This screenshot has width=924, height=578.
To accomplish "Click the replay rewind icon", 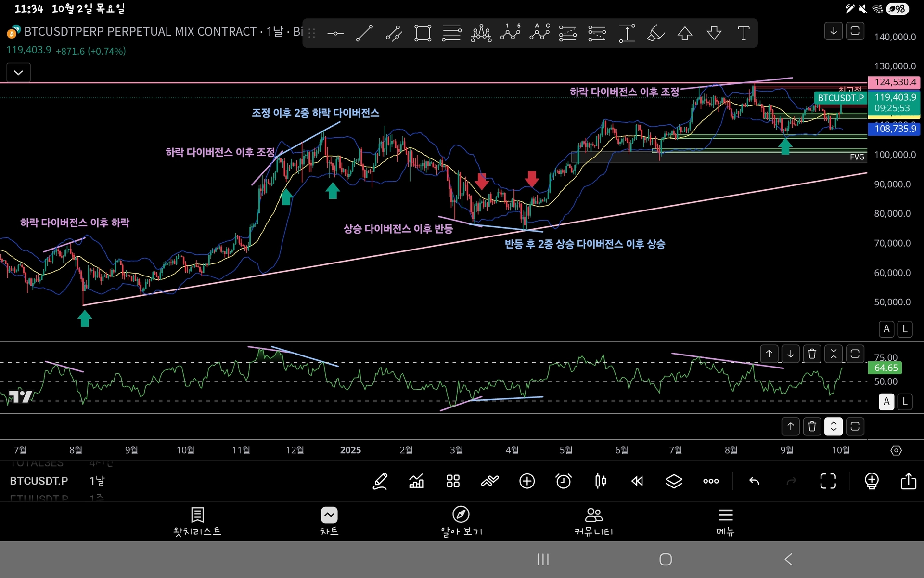I will pyautogui.click(x=637, y=481).
